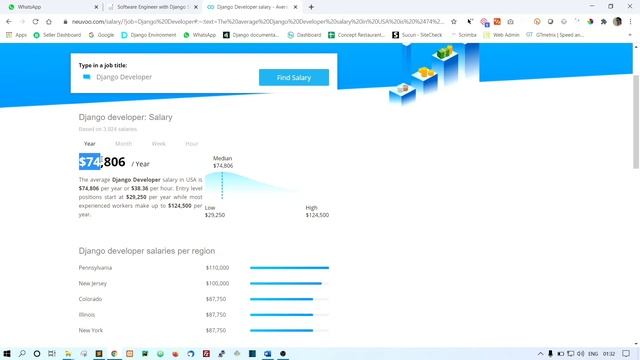This screenshot has width=640, height=360.
Task: Open Cortana circle on the taskbar
Action: [x=37, y=353]
